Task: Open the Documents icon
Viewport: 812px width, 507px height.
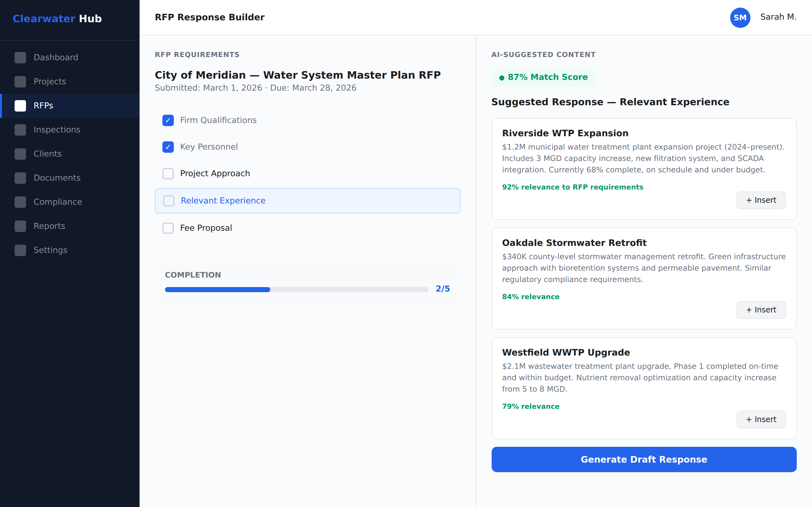Action: click(20, 178)
